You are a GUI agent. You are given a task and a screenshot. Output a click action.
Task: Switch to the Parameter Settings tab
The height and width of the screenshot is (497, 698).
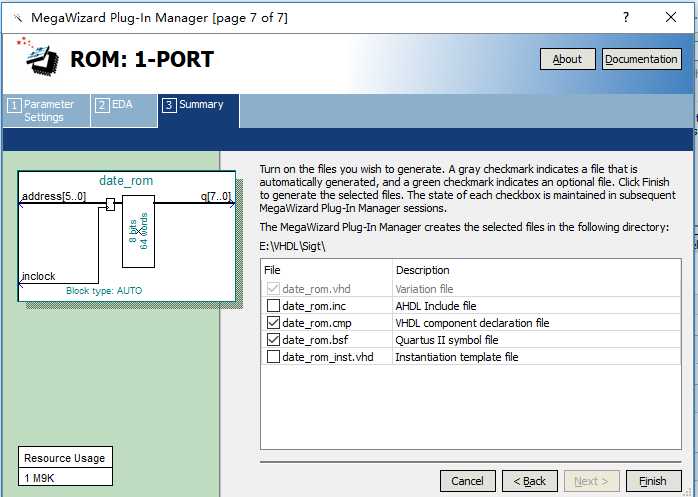click(46, 110)
